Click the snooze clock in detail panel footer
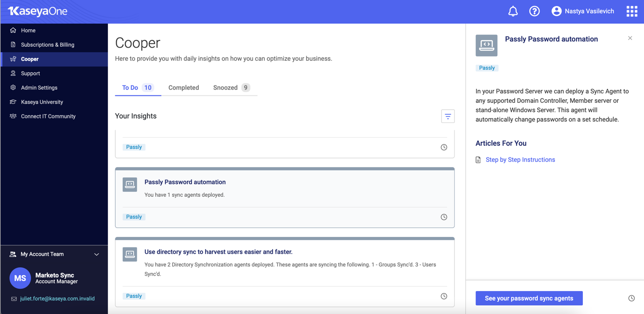Image resolution: width=644 pixels, height=314 pixels. coord(631,298)
